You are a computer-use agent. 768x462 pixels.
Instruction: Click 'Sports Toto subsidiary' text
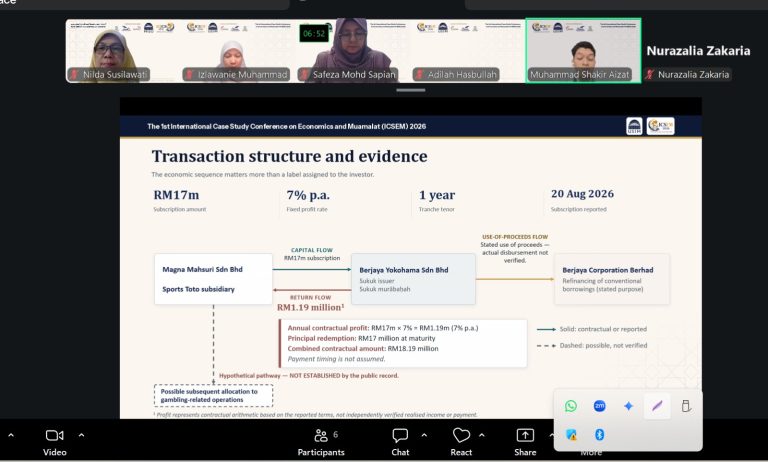pyautogui.click(x=198, y=290)
